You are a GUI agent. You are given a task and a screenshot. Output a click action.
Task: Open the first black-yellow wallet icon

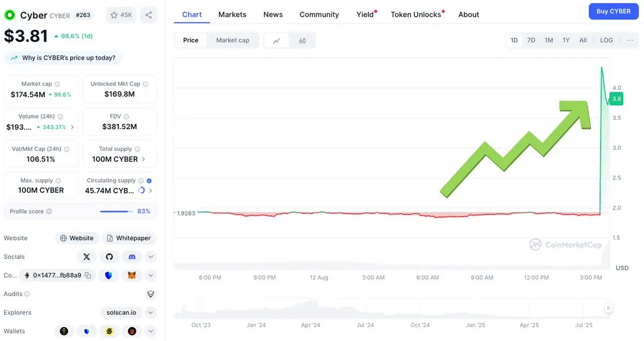64,331
